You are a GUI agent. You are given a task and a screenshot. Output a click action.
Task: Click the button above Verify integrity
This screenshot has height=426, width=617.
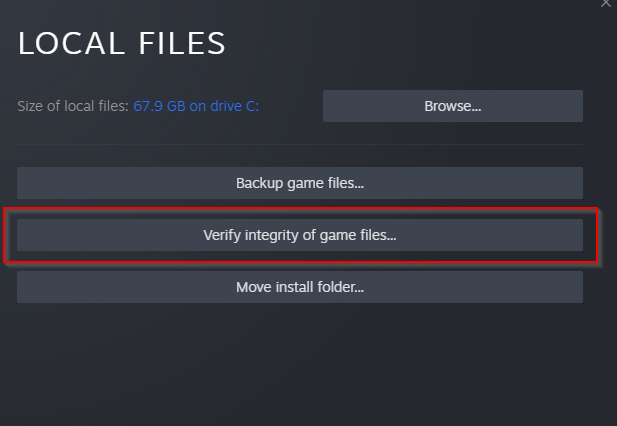click(299, 183)
